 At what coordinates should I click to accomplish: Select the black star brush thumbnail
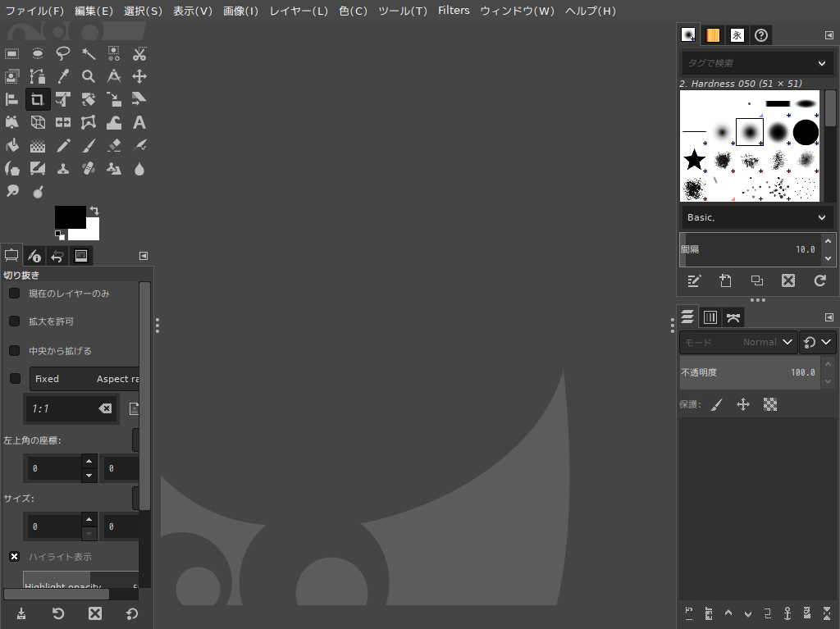(x=694, y=160)
